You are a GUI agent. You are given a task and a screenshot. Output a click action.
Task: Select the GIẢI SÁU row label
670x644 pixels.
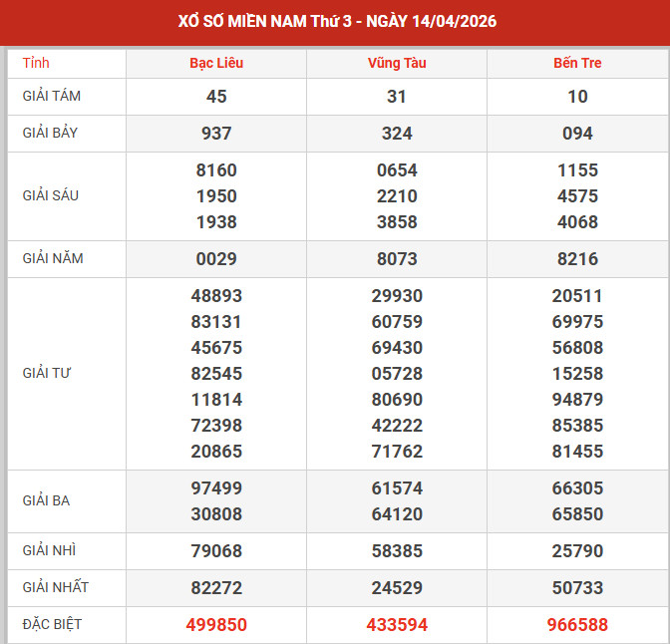point(51,195)
